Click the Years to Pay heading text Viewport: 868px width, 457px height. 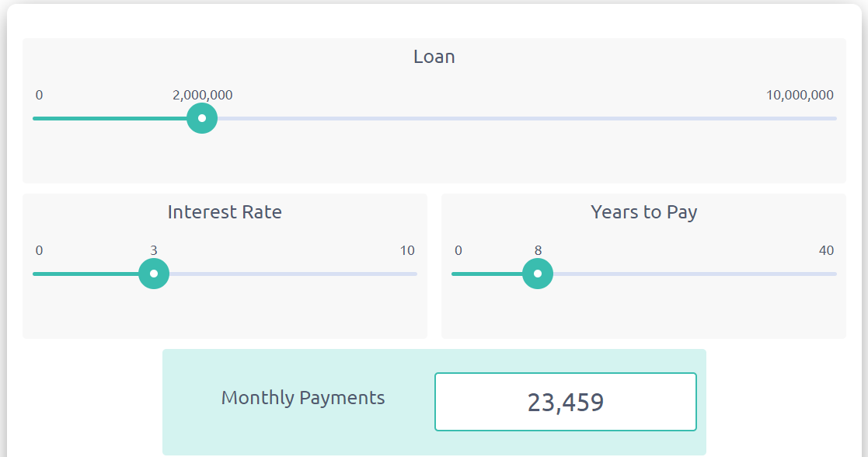click(x=643, y=212)
